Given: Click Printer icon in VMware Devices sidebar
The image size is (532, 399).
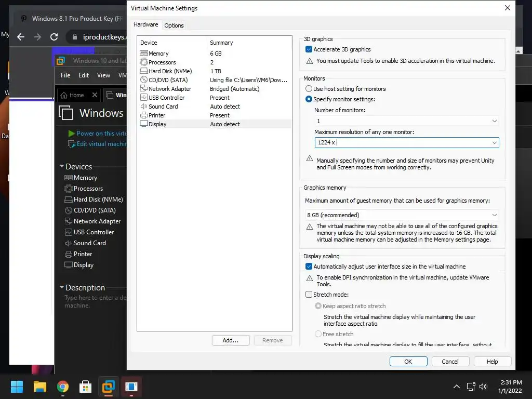Looking at the screenshot, I should coord(69,254).
